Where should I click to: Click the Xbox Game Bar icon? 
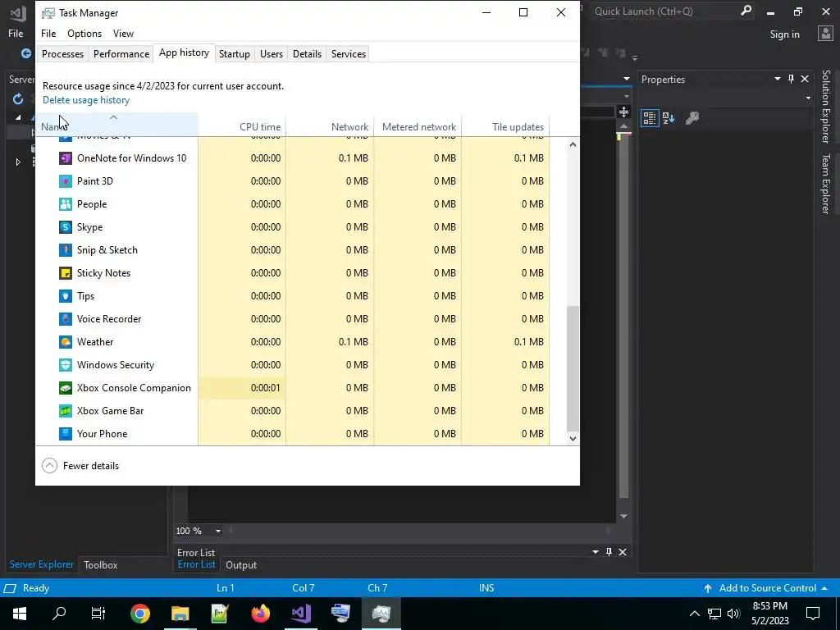(x=66, y=412)
